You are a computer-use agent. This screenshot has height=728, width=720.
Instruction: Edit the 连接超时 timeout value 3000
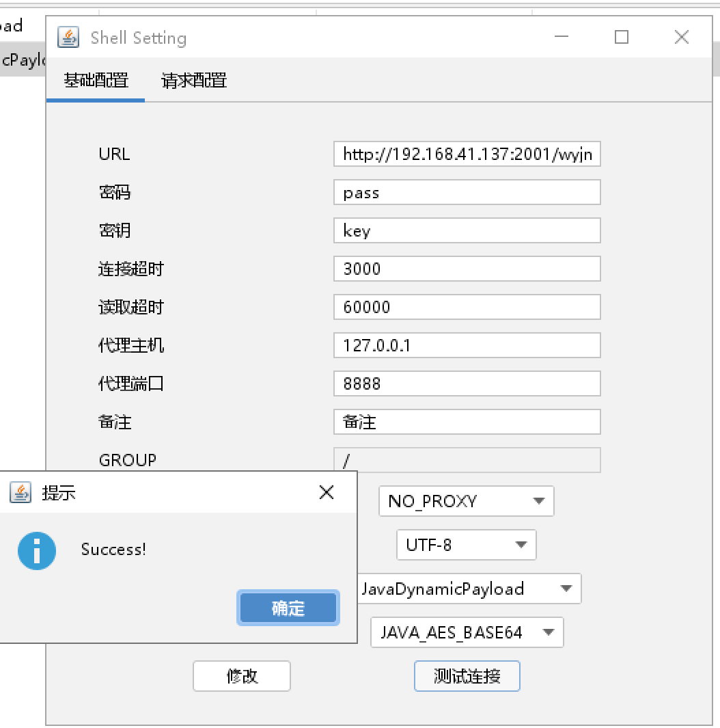pos(467,269)
